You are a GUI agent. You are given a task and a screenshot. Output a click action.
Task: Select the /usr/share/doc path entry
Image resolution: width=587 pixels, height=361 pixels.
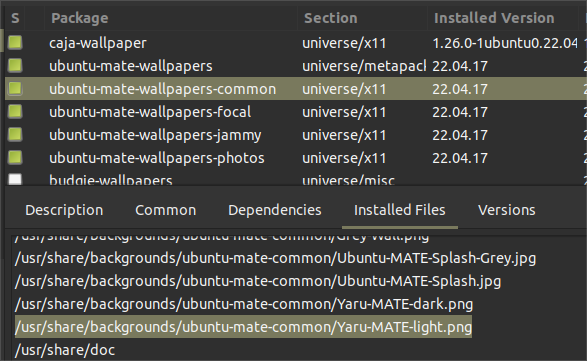point(65,350)
